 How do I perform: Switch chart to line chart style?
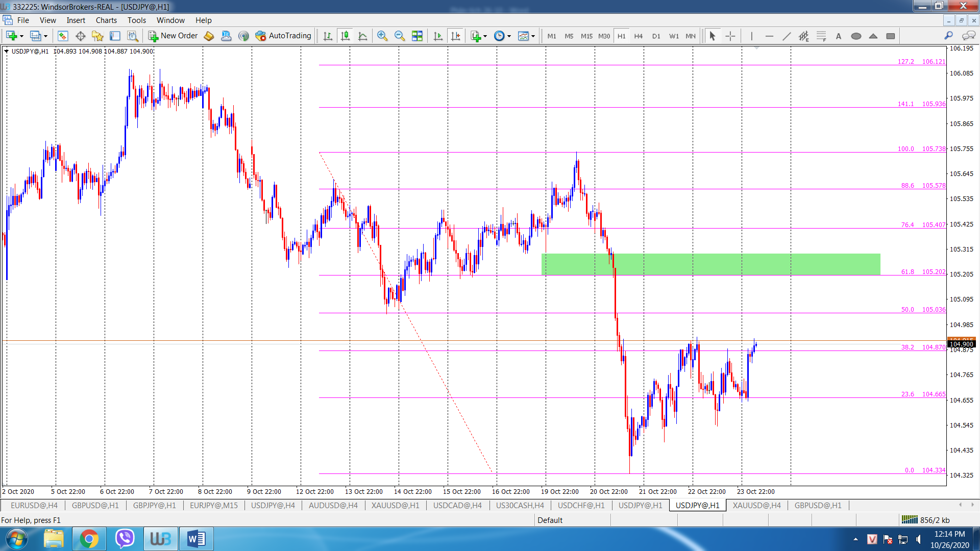(x=363, y=36)
